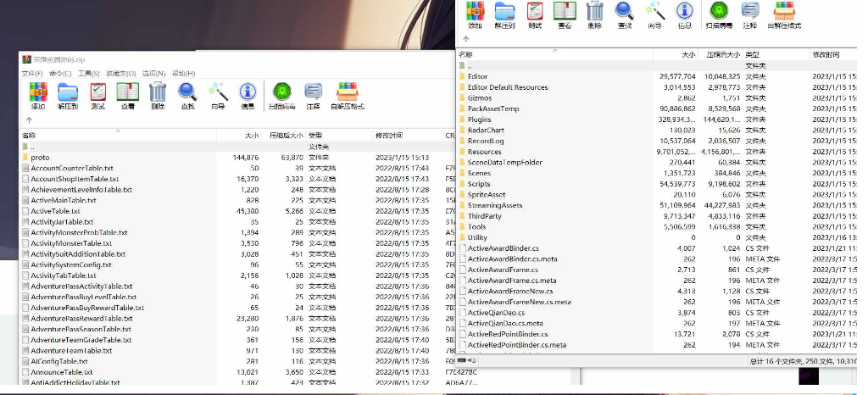The image size is (868, 395).
Task: Click Add (添加) icon in left WinRAR window
Action: tap(38, 95)
